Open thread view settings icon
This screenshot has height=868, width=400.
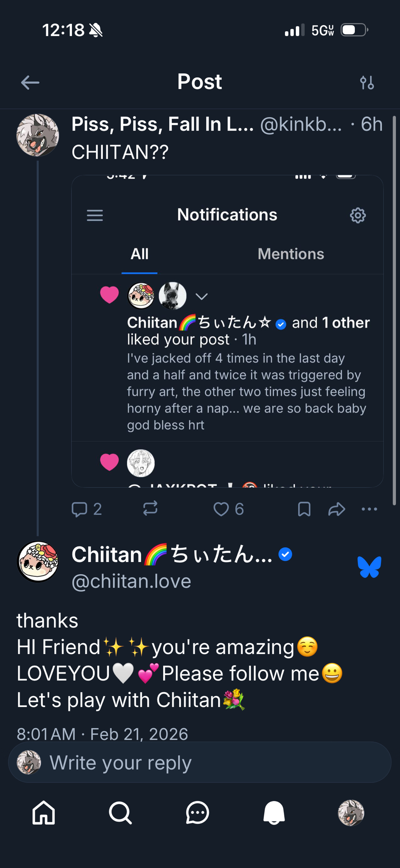point(367,82)
